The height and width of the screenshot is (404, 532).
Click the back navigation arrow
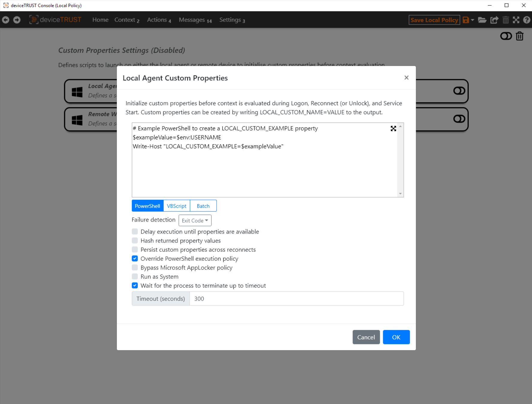click(x=5, y=20)
